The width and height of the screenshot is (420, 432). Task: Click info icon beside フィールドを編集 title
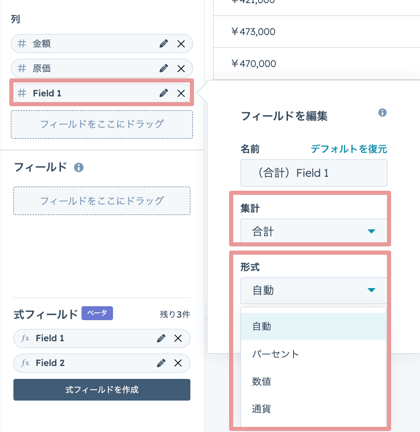(382, 113)
